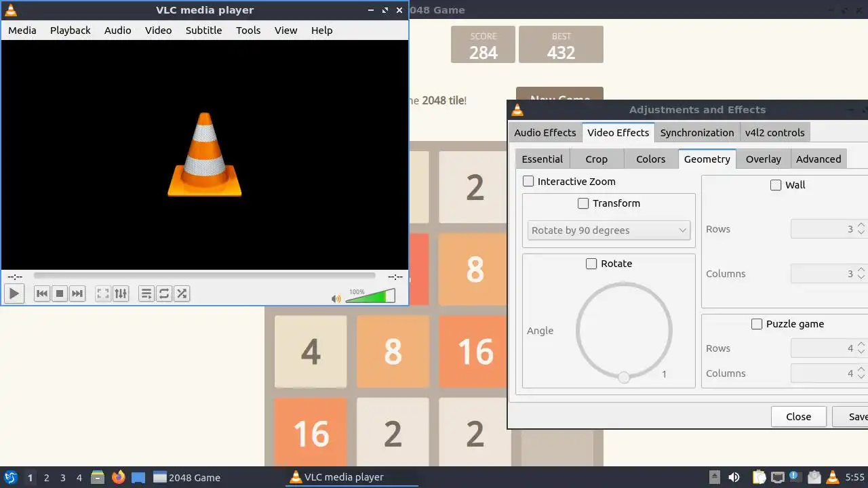Viewport: 868px width, 488px height.
Task: Open the Colors sub-tab
Action: (x=651, y=159)
